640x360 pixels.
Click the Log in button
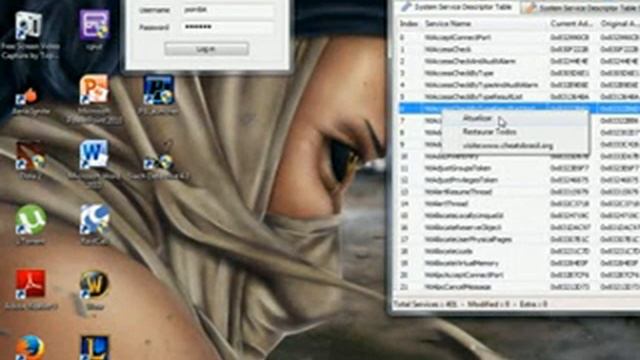(206, 49)
